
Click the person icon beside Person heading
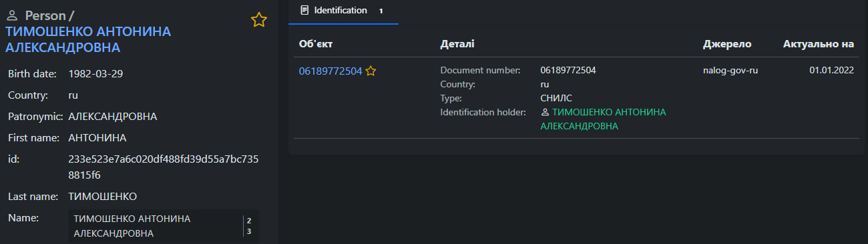(x=12, y=16)
